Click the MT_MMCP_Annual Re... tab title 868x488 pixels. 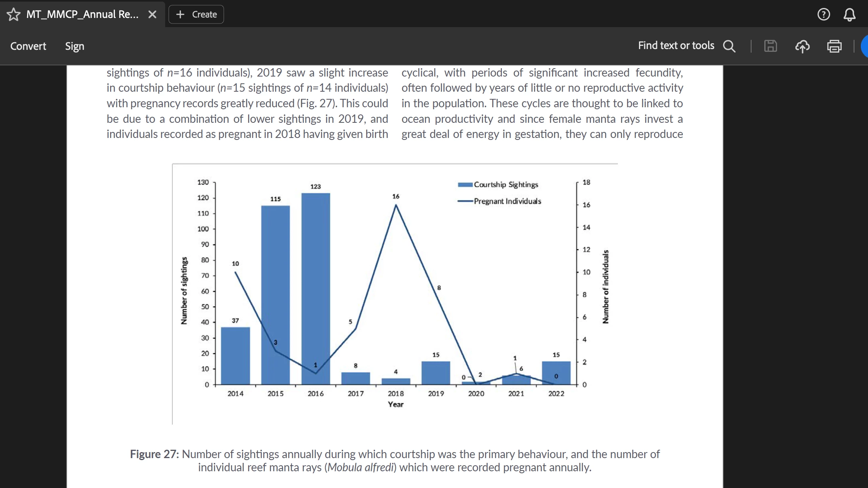82,14
